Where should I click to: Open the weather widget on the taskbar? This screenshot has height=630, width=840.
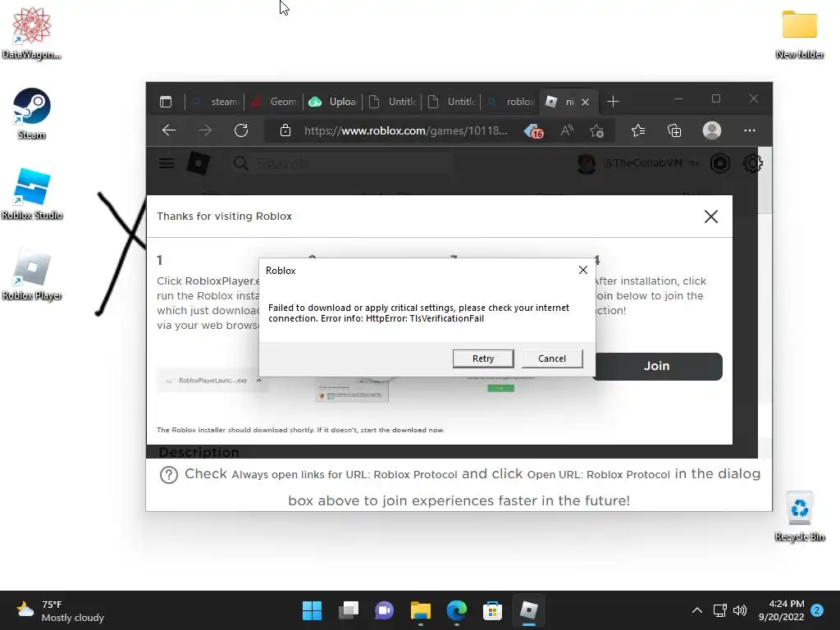(60, 610)
